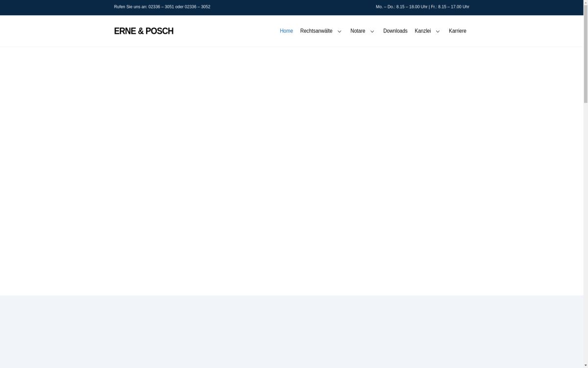Click the light footer section background
This screenshot has width=588, height=368.
tap(292, 331)
